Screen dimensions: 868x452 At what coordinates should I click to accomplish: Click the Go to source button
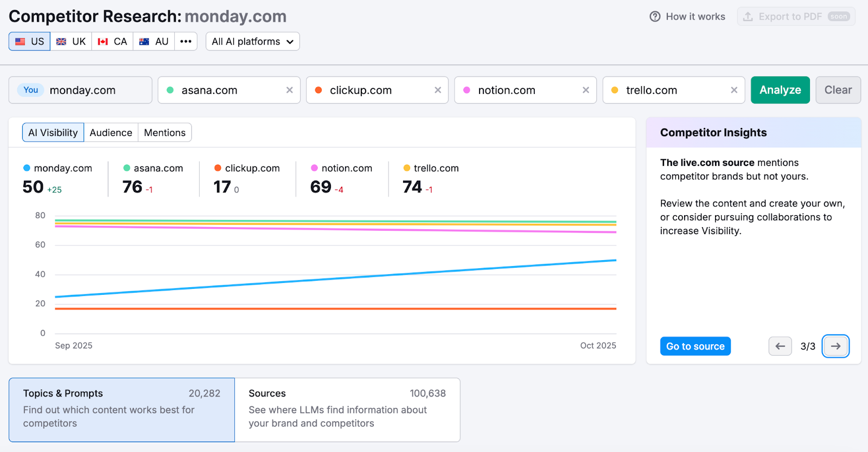(695, 346)
